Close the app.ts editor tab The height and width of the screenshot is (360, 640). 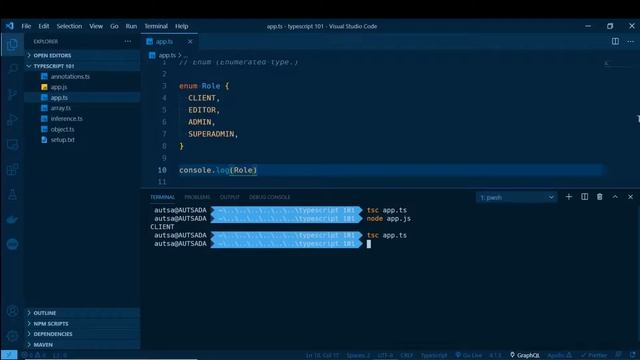pyautogui.click(x=190, y=42)
